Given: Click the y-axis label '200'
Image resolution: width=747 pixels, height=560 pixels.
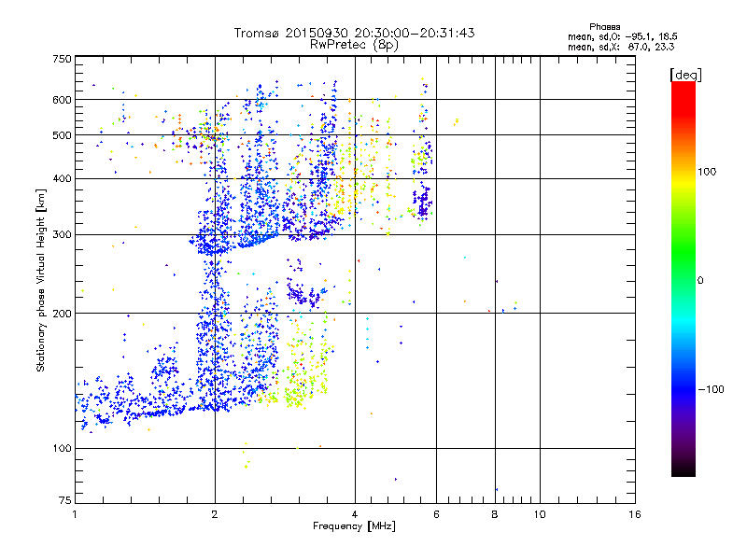Looking at the screenshot, I should point(62,314).
